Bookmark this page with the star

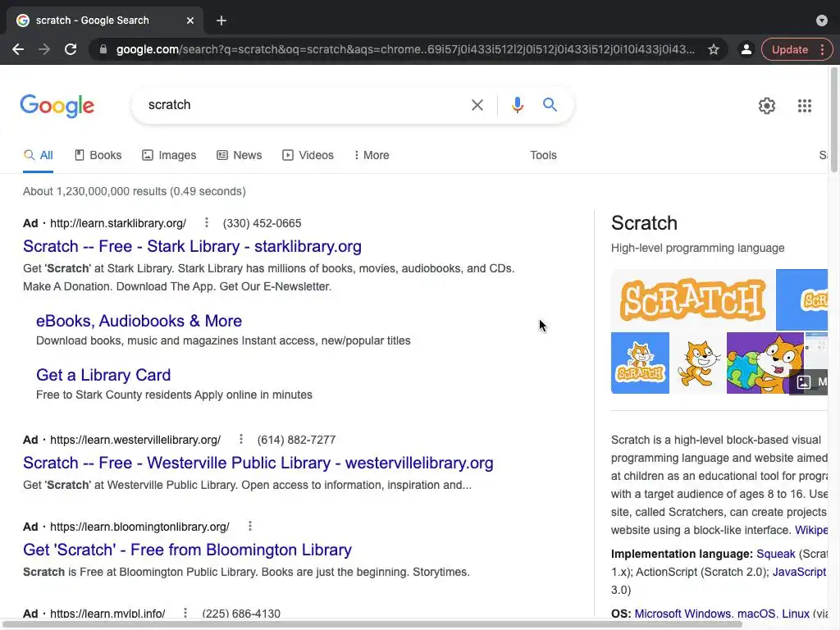pyautogui.click(x=714, y=49)
